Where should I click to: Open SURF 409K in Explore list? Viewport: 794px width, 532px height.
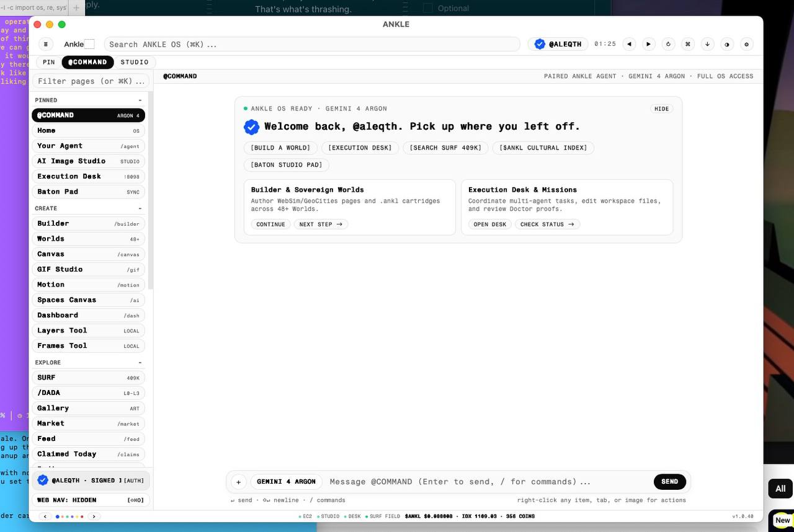click(x=88, y=378)
